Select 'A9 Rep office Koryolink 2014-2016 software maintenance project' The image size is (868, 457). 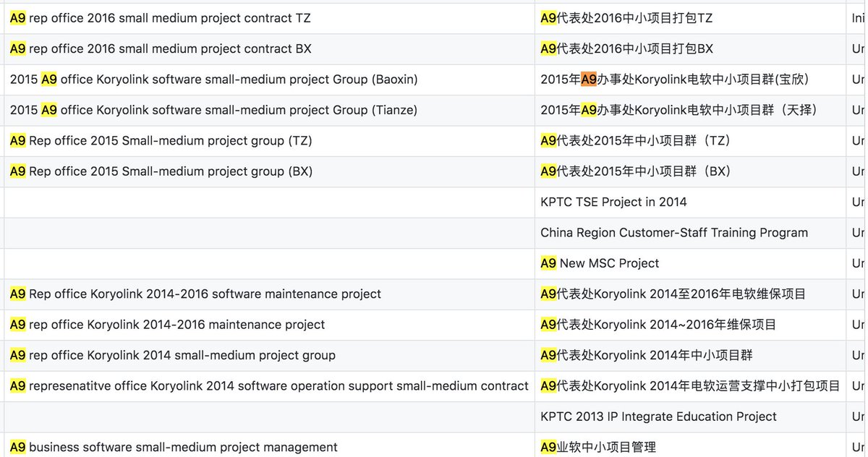[269, 294]
